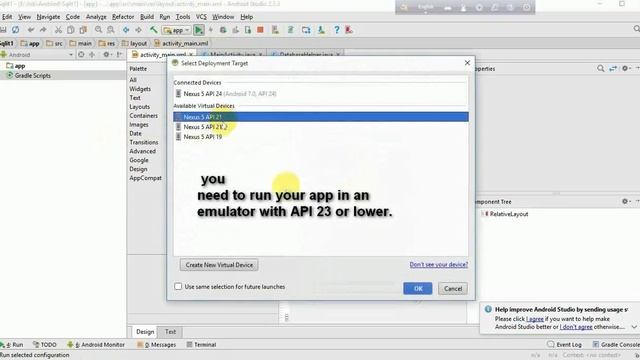This screenshot has width=640, height=360.
Task: Switch to the Design editor tab
Action: pos(145,332)
